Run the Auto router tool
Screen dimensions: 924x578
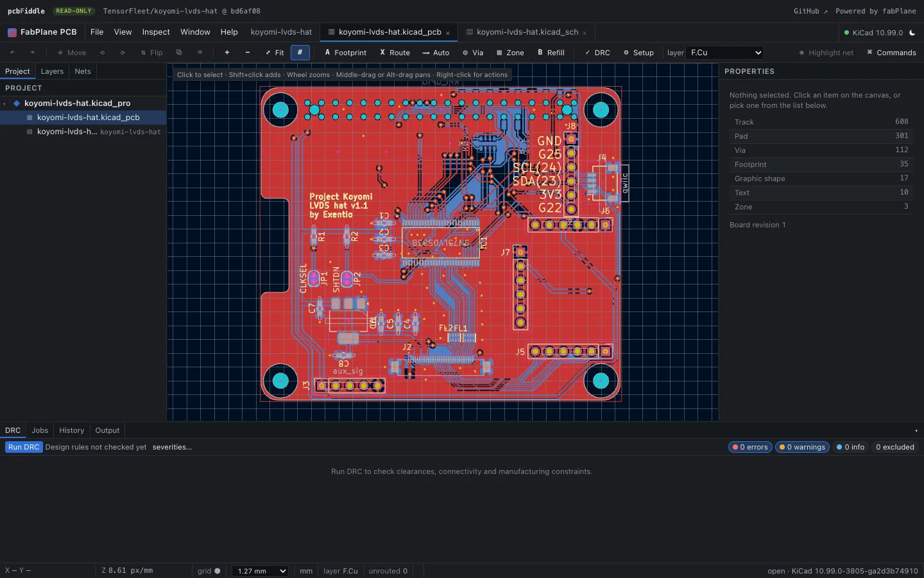tap(436, 53)
